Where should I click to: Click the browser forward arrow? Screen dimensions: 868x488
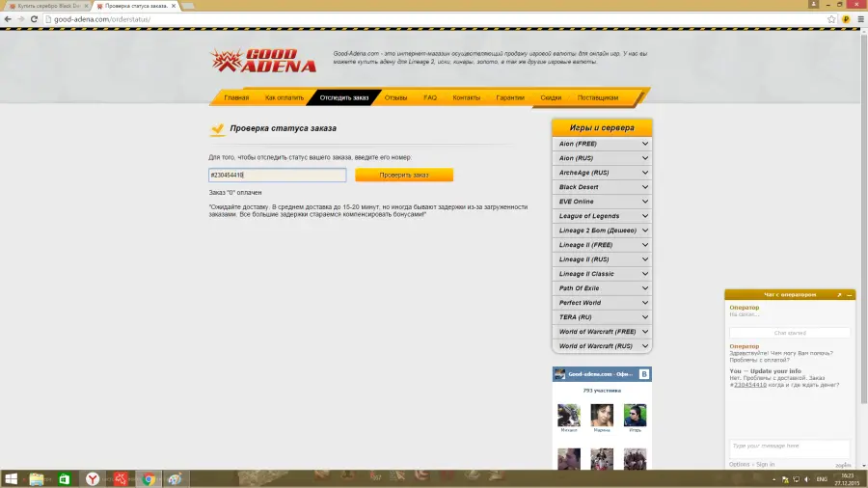[x=21, y=19]
